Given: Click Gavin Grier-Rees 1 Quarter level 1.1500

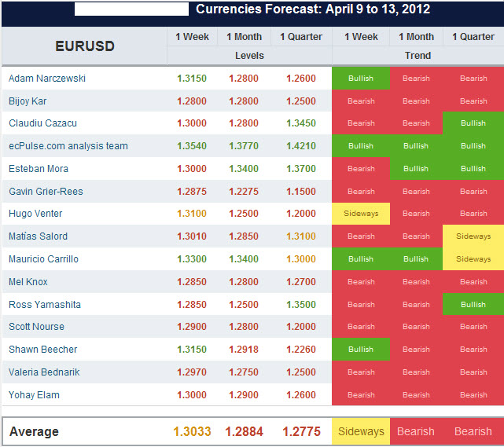Looking at the screenshot, I should [x=301, y=192].
